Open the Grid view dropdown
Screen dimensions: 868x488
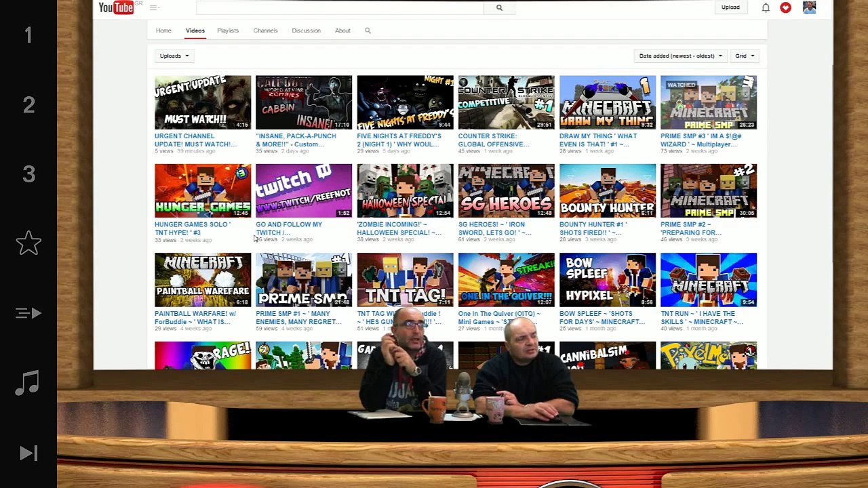[x=745, y=56]
